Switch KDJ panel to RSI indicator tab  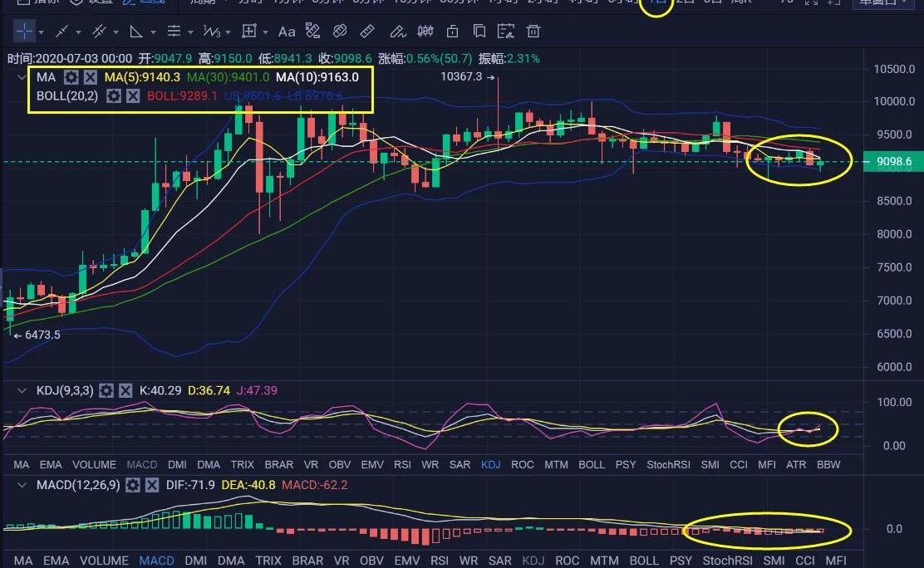pyautogui.click(x=402, y=465)
